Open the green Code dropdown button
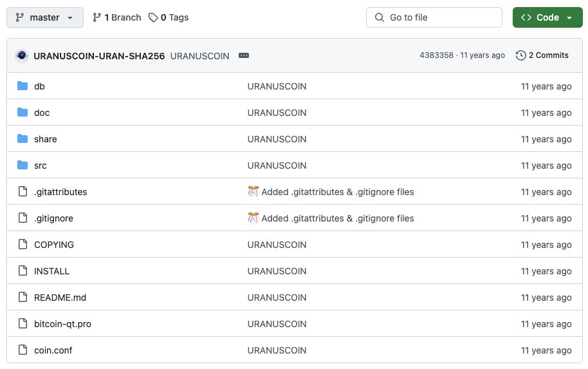Screen dimensions: 588x369 tap(547, 17)
